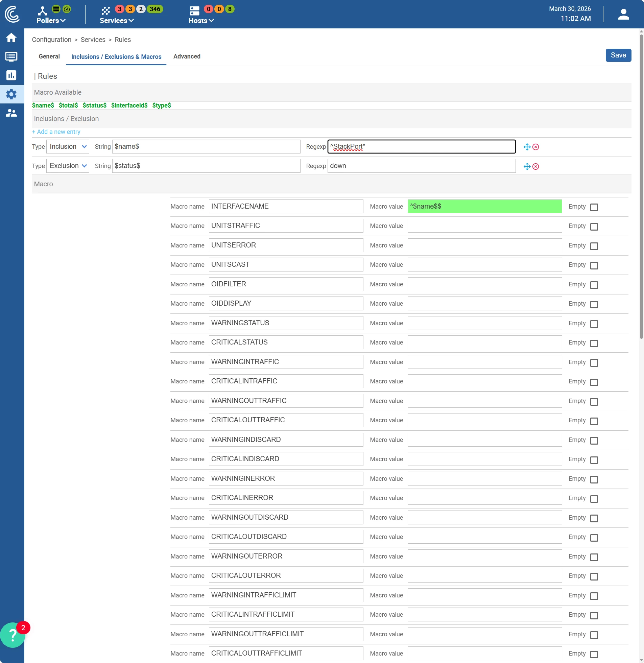
Task: Open the Monitoring sidebar icon
Action: coord(11,56)
